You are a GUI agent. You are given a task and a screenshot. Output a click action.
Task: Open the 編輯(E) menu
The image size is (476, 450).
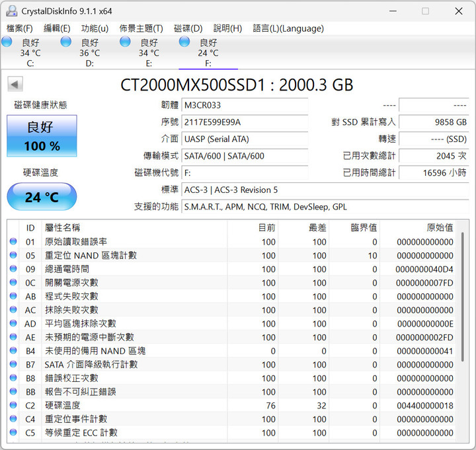point(57,28)
